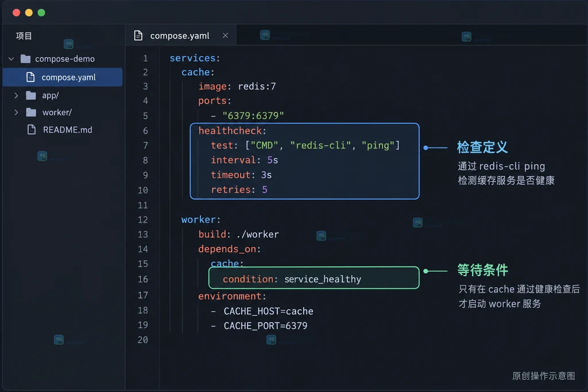Click the "environment:" key
The image size is (588, 392).
click(232, 296)
